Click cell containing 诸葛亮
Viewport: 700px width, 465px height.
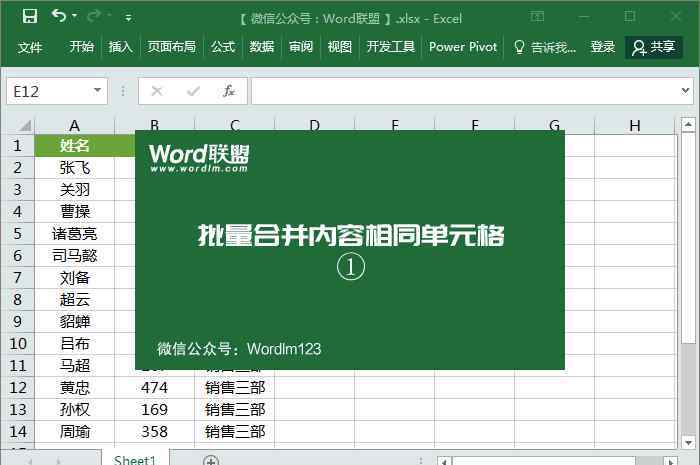click(x=75, y=233)
